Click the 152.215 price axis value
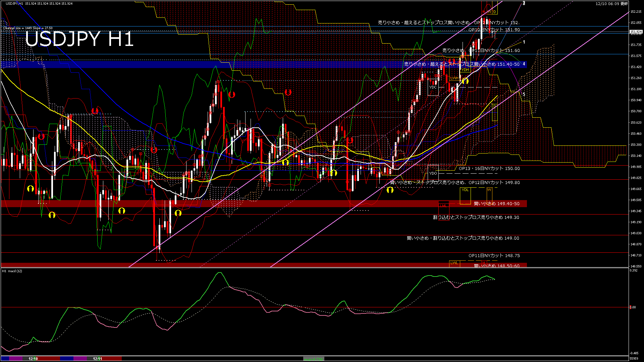Screen dimensions: 644x362 tap(636, 12)
